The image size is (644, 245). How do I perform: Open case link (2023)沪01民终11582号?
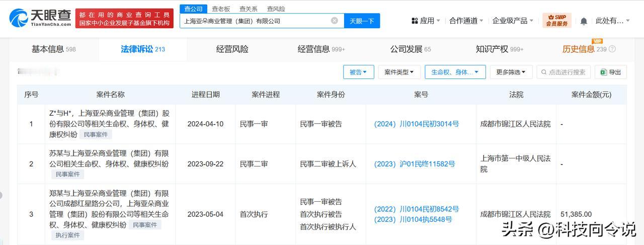414,164
